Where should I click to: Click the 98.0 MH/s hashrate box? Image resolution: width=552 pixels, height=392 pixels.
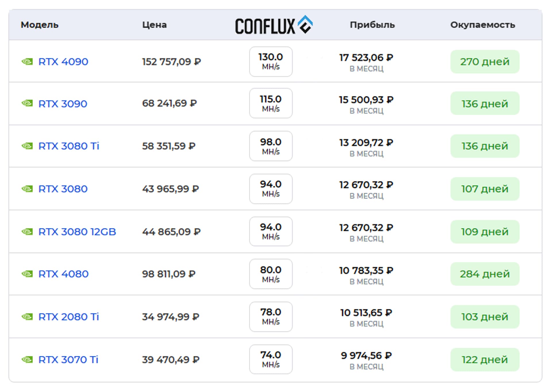click(271, 146)
